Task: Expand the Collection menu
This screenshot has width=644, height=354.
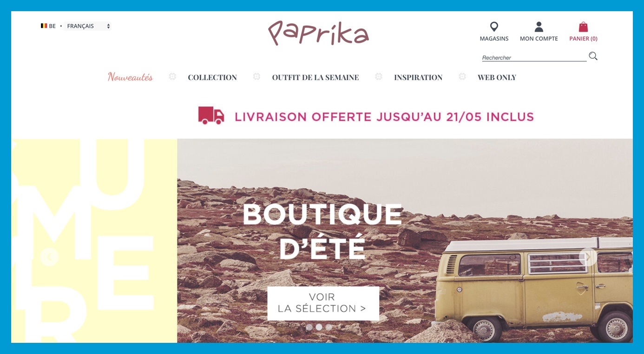Action: coord(212,78)
